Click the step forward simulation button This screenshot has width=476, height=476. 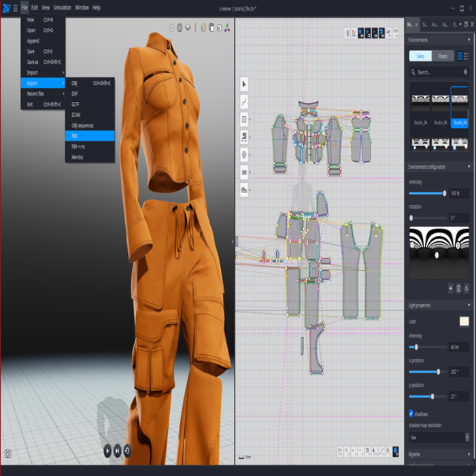(118, 449)
